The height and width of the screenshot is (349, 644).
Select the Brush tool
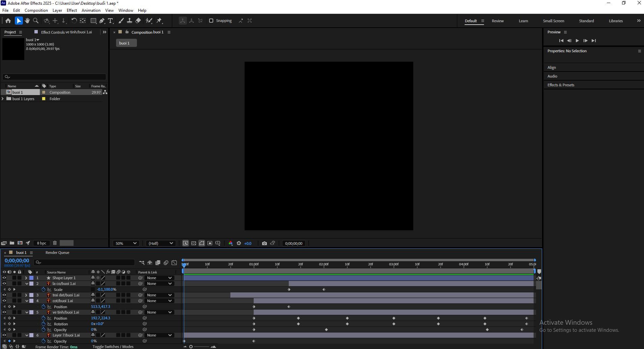121,21
